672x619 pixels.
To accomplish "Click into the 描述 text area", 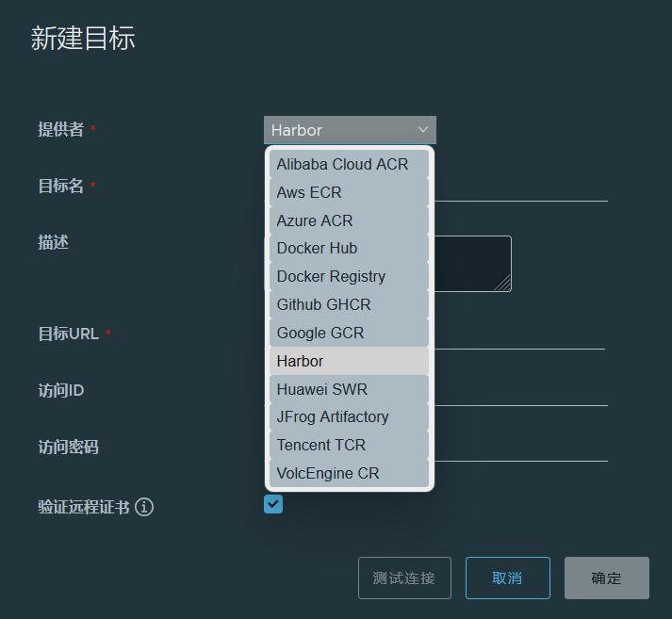I will click(x=473, y=264).
